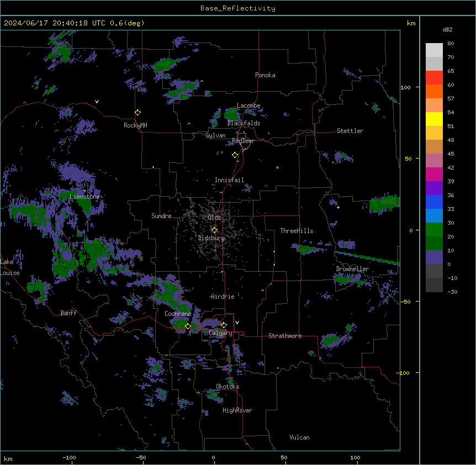Image resolution: width=476 pixels, height=465 pixels.
Task: Select the blue 33-36 dBZ legend swatch
Action: pyautogui.click(x=434, y=202)
